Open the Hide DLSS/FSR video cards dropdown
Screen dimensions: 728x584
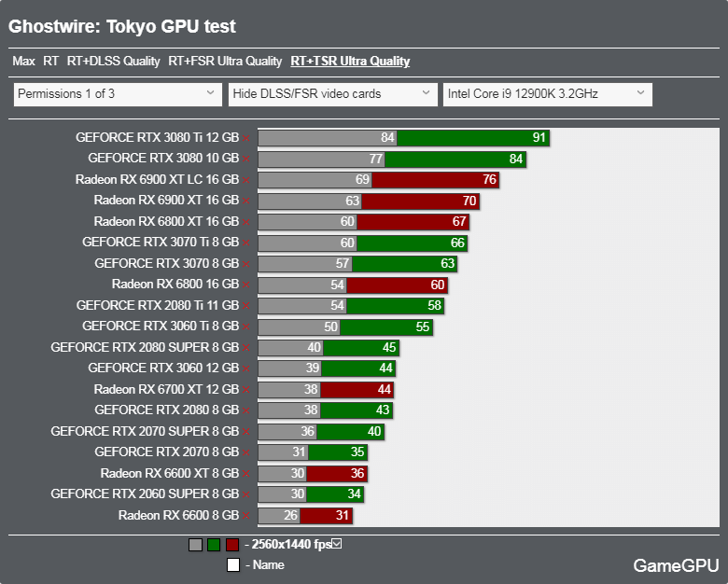[333, 94]
